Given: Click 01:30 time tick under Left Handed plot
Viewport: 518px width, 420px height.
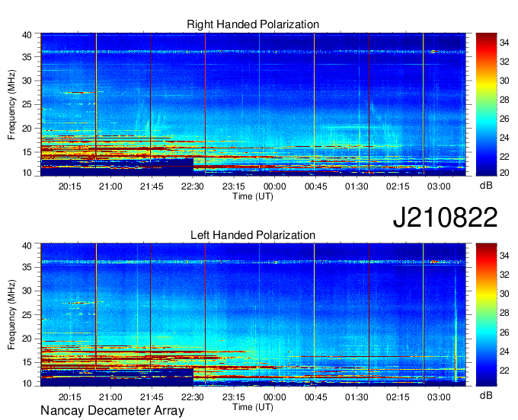Looking at the screenshot, I should 357,397.
